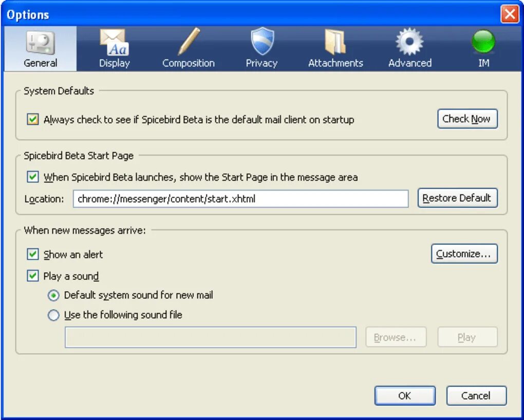524x420 pixels.
Task: Click the "When new messages arrive:" heading
Action: (85, 231)
